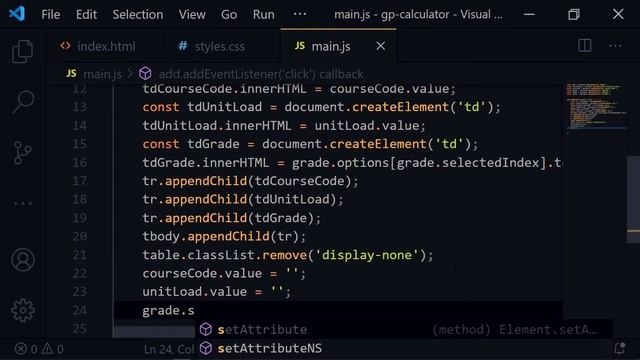Split the editor to the right

[584, 45]
